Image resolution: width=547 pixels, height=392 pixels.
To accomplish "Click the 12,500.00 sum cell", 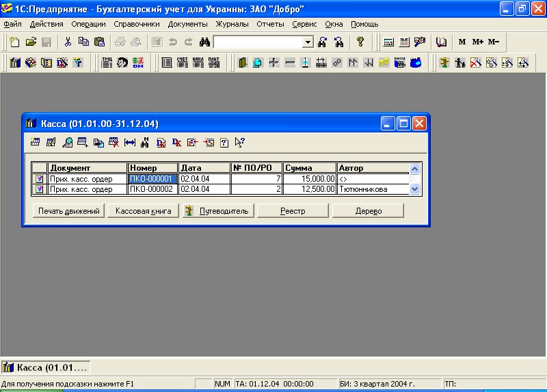I will pyautogui.click(x=310, y=189).
